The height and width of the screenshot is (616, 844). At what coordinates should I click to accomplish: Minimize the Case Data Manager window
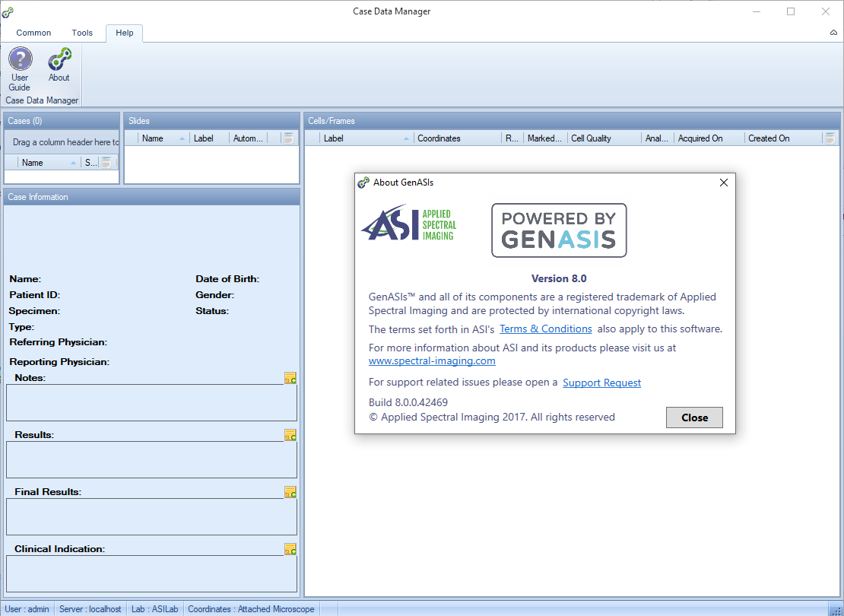point(757,11)
